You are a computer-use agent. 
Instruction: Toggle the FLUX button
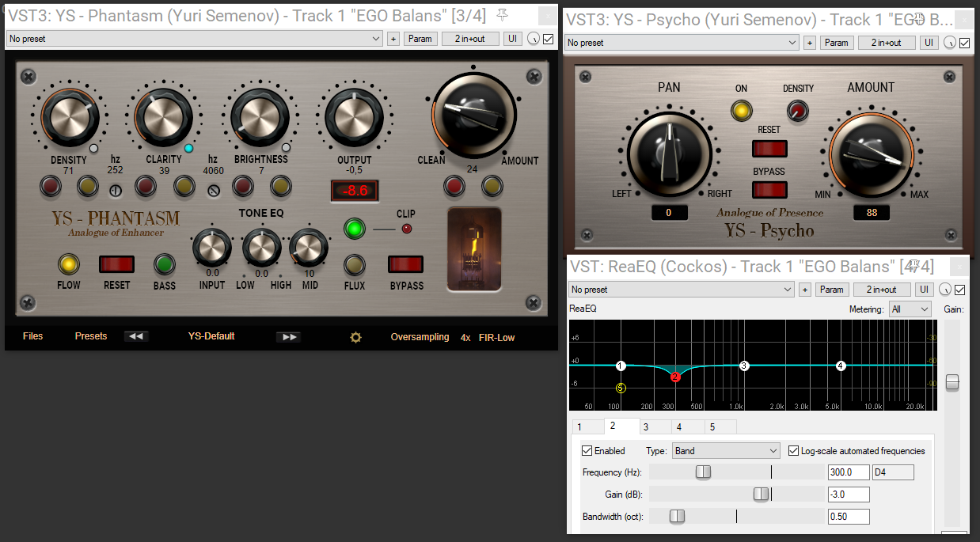pyautogui.click(x=355, y=264)
